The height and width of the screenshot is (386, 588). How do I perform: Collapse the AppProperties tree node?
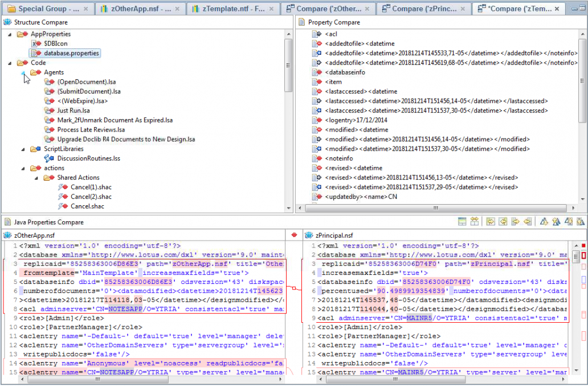(10, 34)
